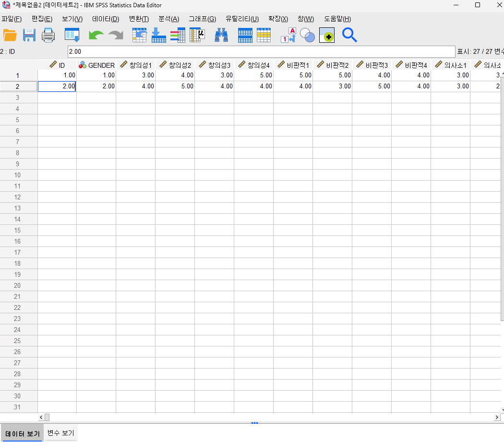Select row header 31
The width and height of the screenshot is (504, 443).
(x=19, y=407)
